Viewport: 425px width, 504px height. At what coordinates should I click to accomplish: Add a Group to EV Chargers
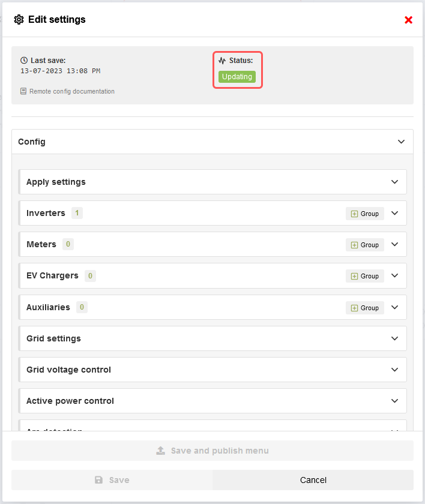point(364,276)
